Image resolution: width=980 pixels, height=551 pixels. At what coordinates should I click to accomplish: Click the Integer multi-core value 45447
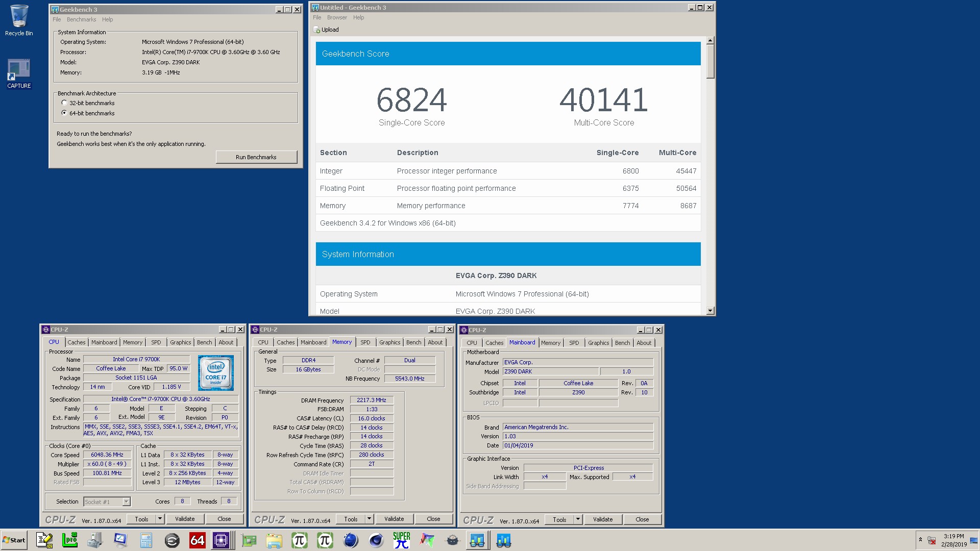click(x=686, y=171)
